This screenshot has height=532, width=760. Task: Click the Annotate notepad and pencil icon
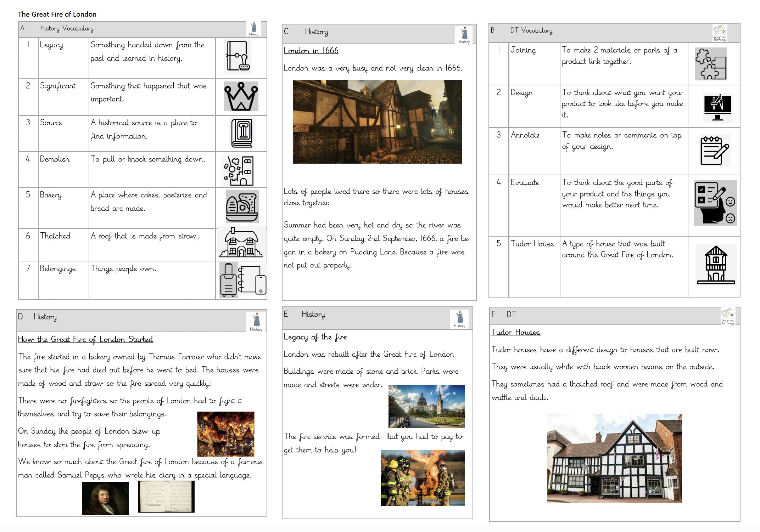point(714,150)
